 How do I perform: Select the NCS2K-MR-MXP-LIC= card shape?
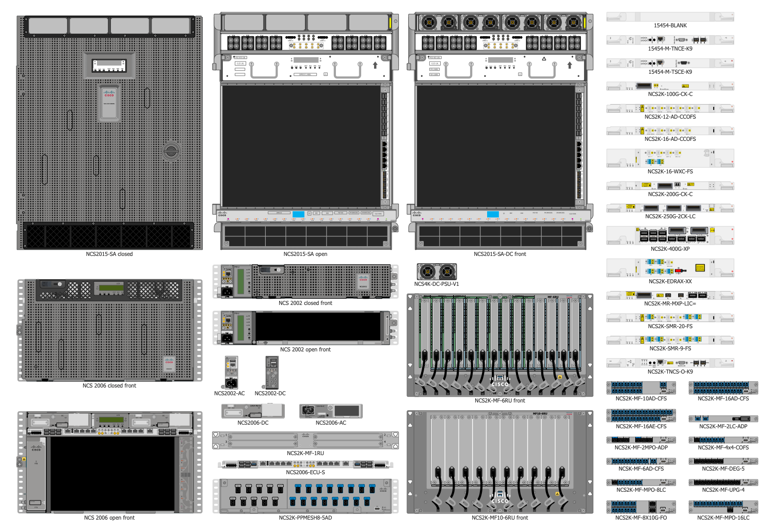point(670,295)
